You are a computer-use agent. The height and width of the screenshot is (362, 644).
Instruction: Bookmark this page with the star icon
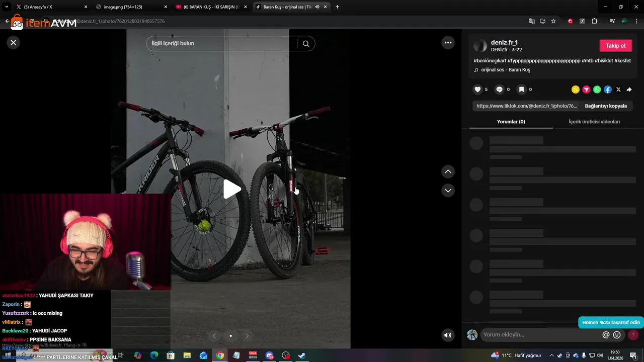[553, 21]
